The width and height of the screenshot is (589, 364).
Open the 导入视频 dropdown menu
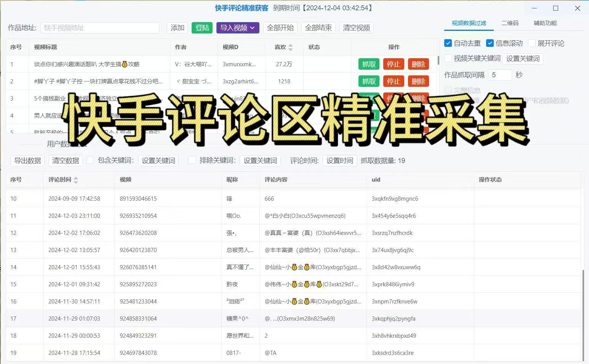click(x=238, y=28)
